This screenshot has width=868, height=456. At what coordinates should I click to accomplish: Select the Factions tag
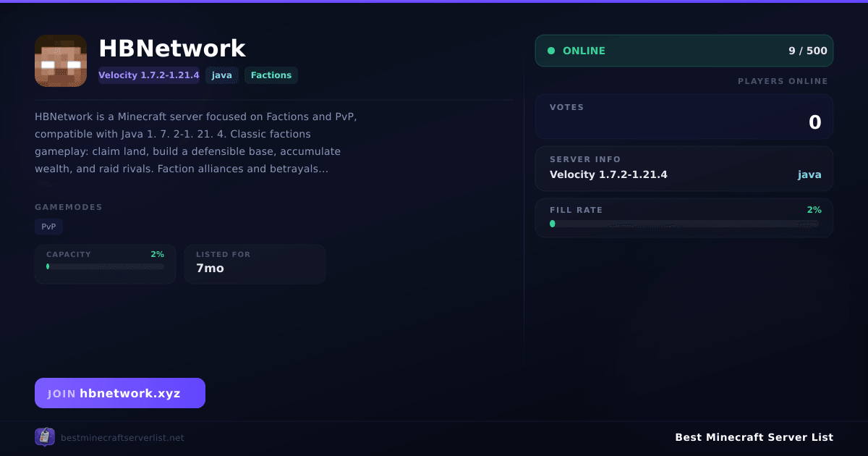pos(271,75)
